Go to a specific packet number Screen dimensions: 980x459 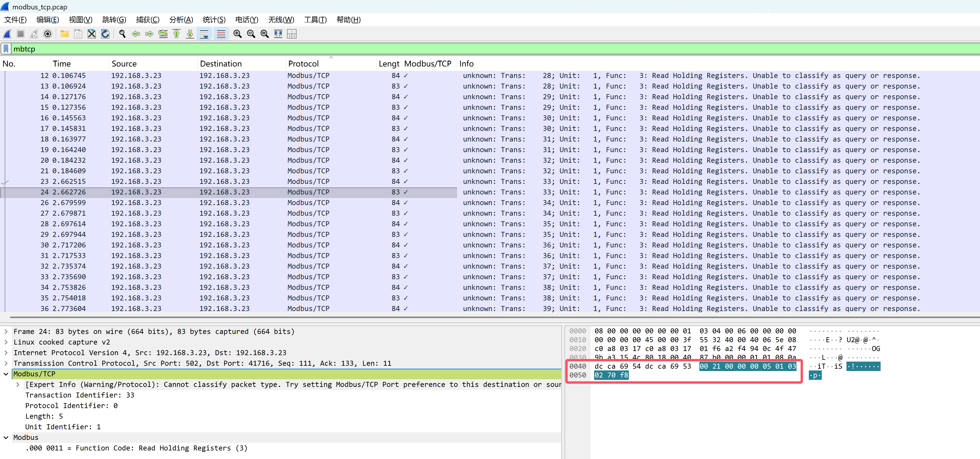[163, 34]
